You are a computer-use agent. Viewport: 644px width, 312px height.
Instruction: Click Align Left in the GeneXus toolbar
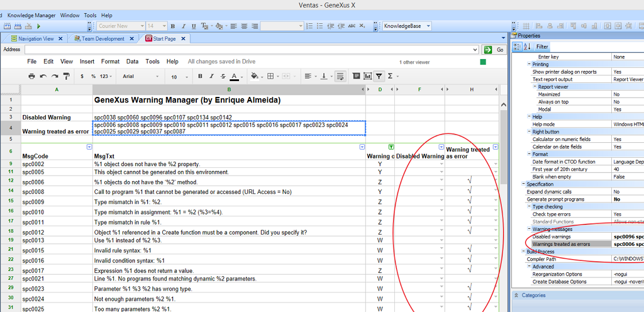(234, 26)
